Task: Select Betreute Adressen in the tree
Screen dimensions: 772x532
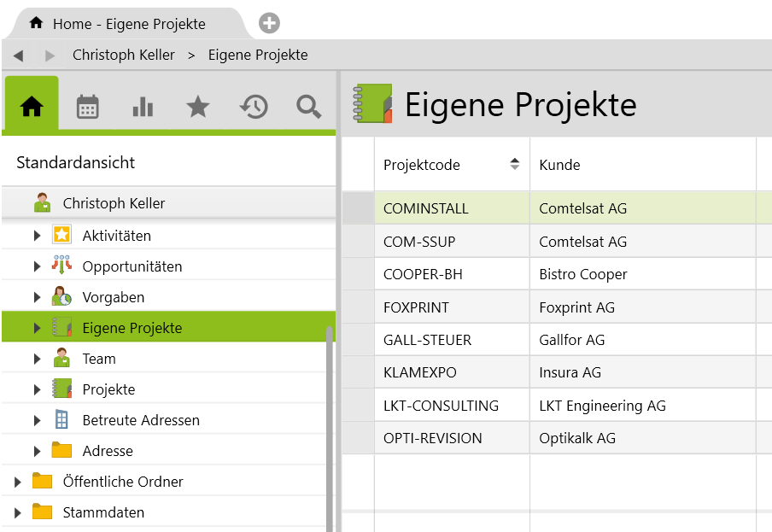Action: 141,420
